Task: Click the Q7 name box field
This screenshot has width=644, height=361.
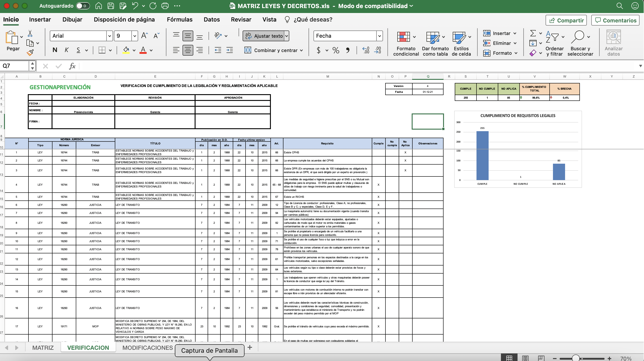Action: coord(15,66)
